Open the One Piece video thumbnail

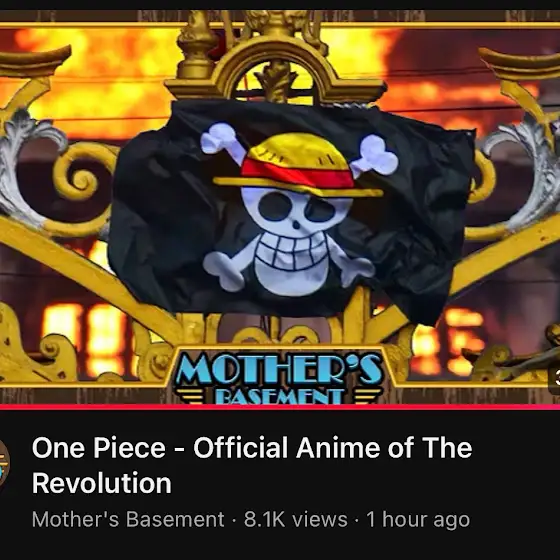pyautogui.click(x=280, y=209)
